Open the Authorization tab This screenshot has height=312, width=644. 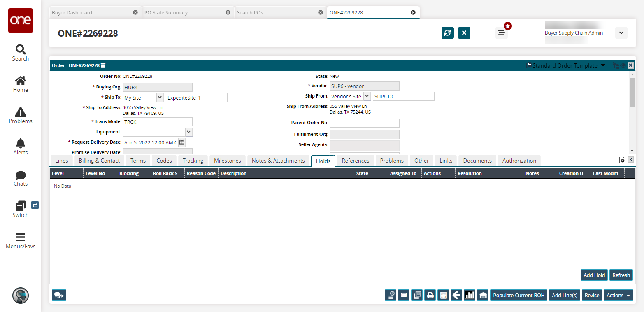[x=519, y=161]
